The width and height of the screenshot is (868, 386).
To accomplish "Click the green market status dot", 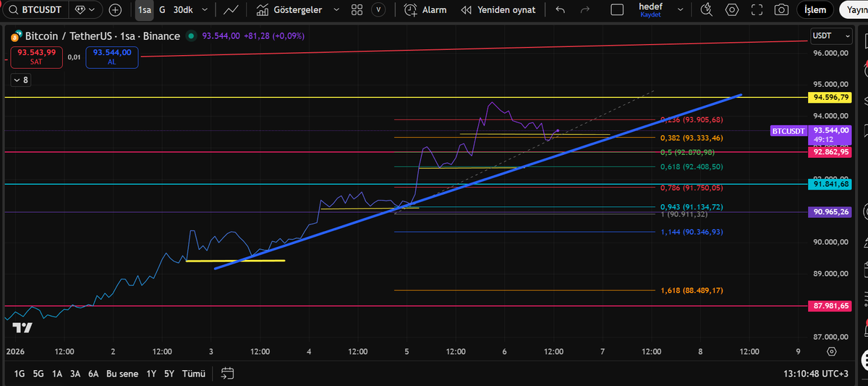I will 191,36.
